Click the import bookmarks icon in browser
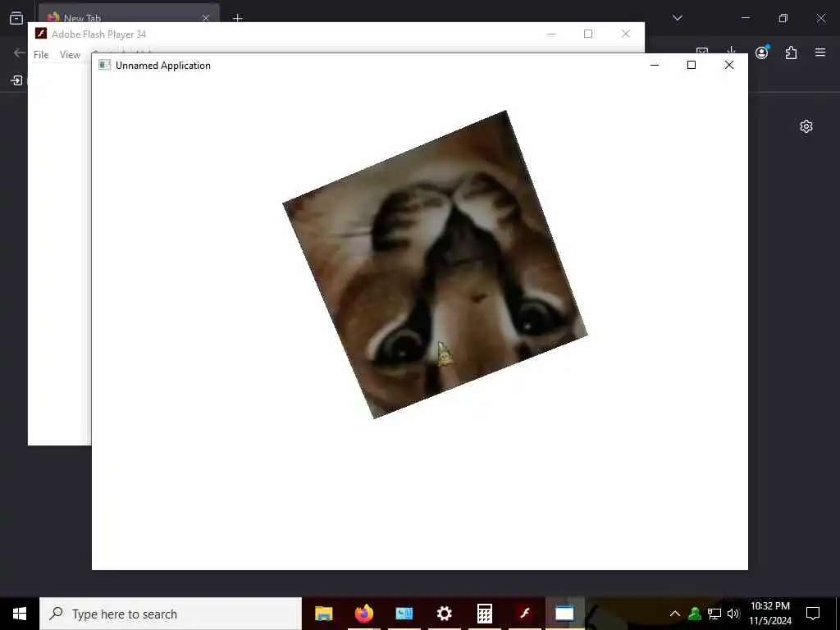The height and width of the screenshot is (630, 840). tap(17, 80)
